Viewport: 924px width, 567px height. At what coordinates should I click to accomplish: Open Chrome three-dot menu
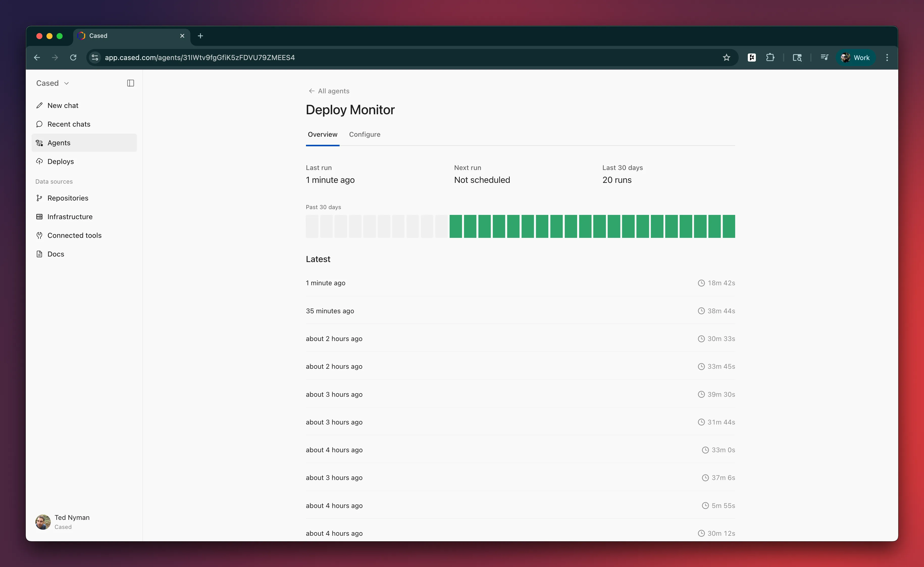887,57
